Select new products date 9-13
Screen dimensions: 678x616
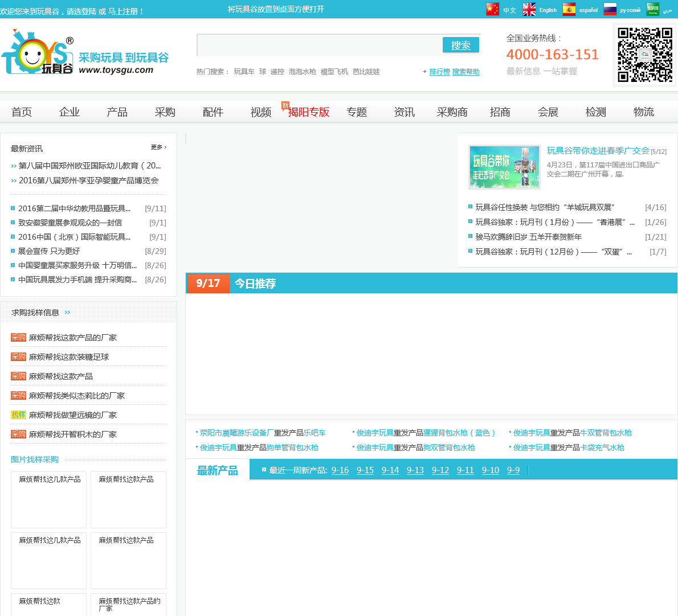(415, 470)
